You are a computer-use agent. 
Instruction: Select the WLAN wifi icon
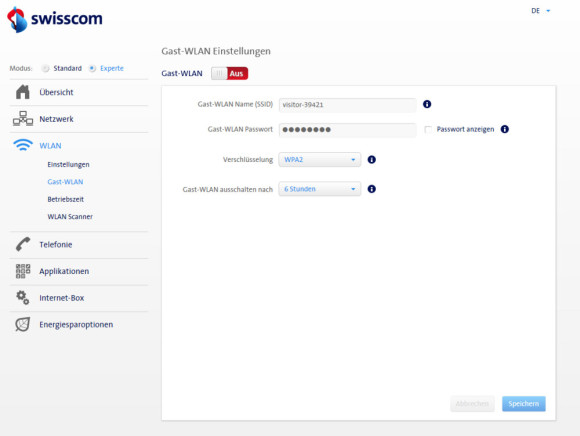(23, 145)
